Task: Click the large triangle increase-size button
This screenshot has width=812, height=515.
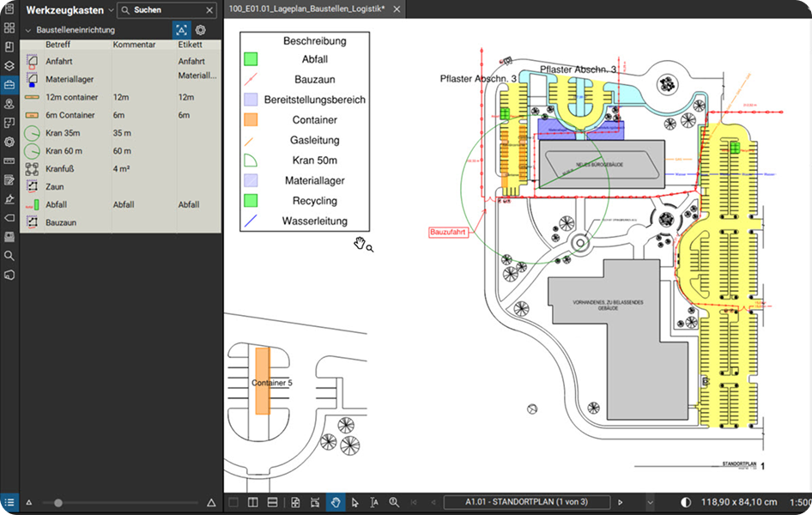Action: (211, 503)
